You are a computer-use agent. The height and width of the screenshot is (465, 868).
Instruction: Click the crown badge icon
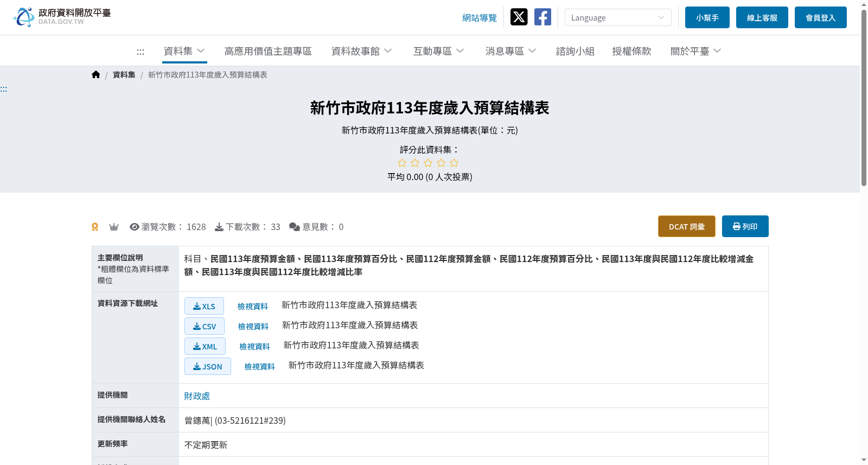[x=114, y=227]
